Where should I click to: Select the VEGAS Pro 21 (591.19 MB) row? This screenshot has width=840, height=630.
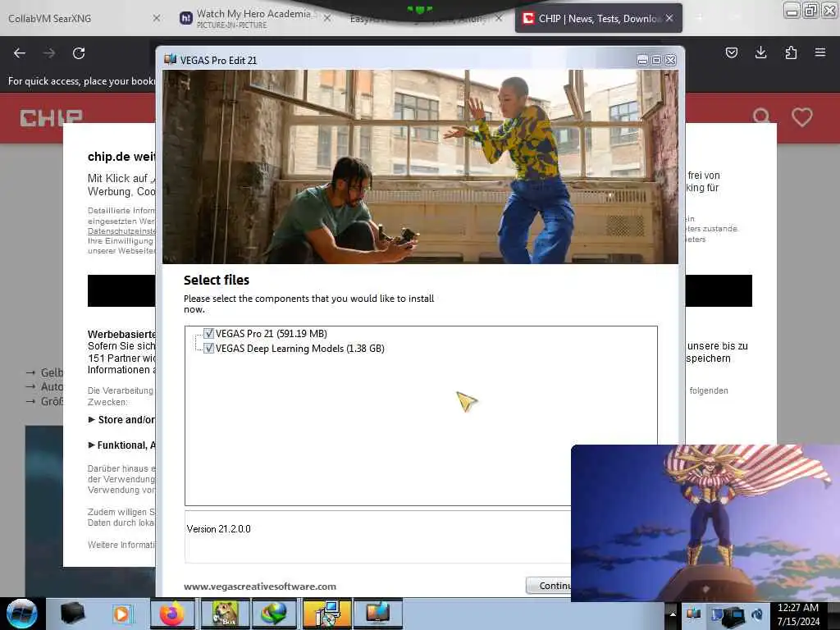[271, 333]
